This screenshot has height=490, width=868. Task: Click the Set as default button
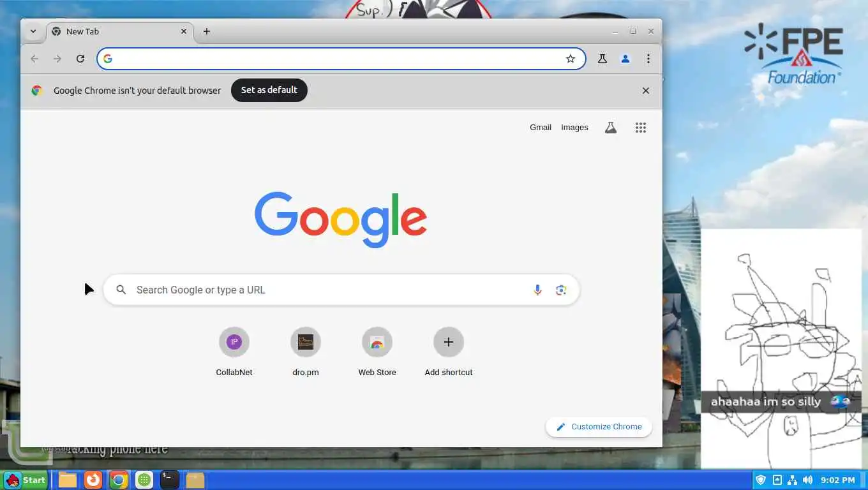coord(269,90)
